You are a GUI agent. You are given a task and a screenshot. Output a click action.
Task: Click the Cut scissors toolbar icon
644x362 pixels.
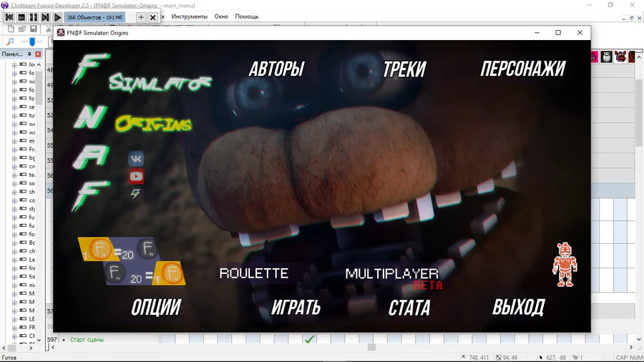pyautogui.click(x=48, y=29)
